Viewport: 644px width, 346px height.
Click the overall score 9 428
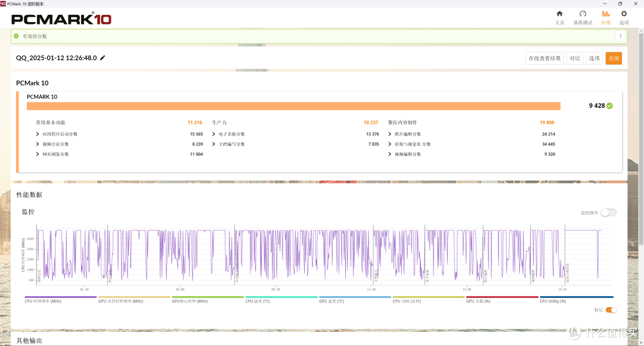pos(597,106)
